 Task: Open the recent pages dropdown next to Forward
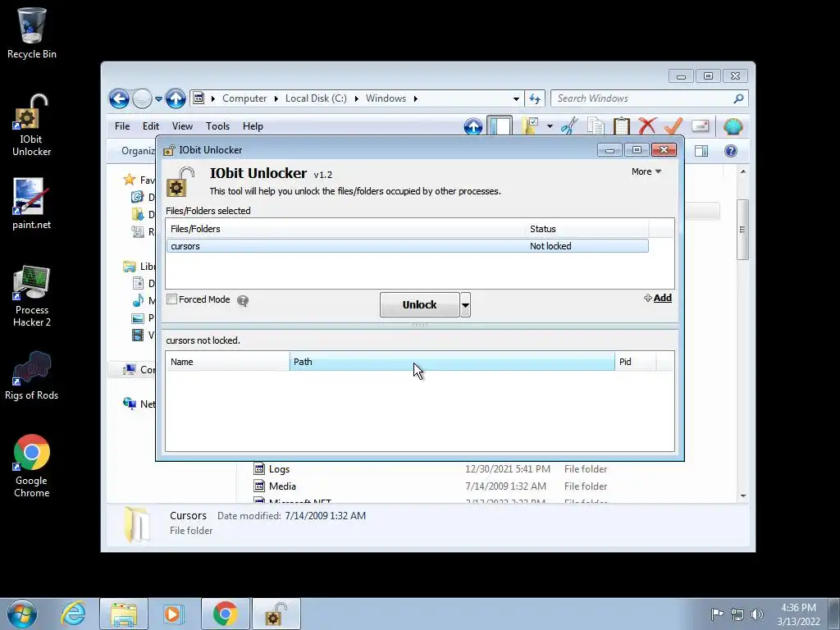point(158,98)
